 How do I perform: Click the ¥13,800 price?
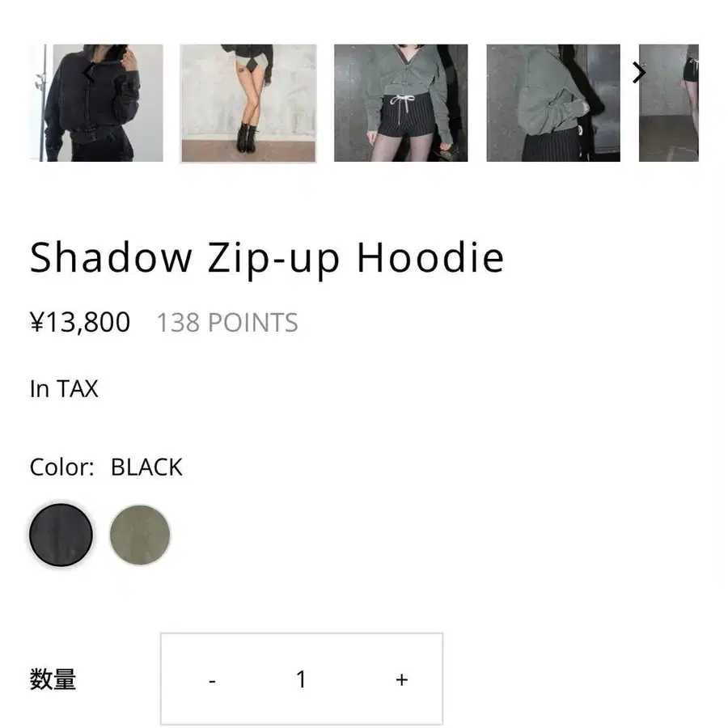coord(80,322)
